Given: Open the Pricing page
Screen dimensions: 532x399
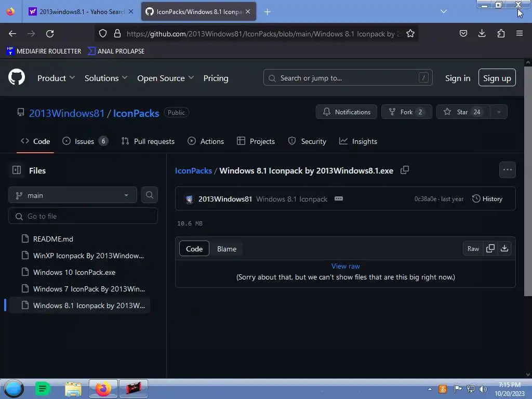Looking at the screenshot, I should click(x=216, y=78).
